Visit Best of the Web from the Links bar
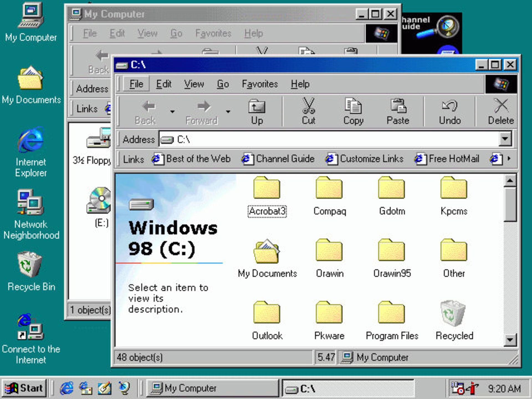 click(x=198, y=159)
